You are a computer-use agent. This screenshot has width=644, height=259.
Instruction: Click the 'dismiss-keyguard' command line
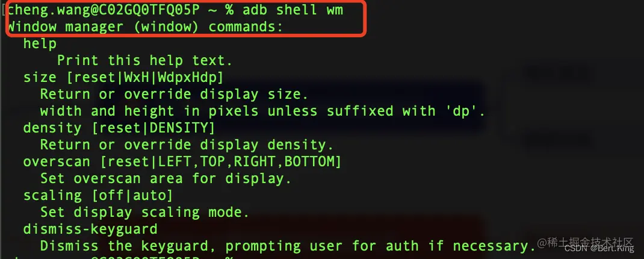(x=90, y=229)
